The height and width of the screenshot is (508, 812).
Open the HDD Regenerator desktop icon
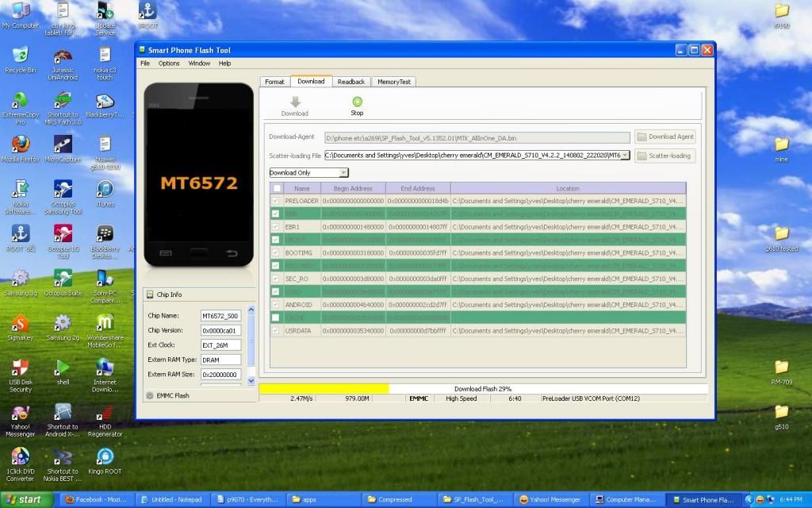(105, 413)
